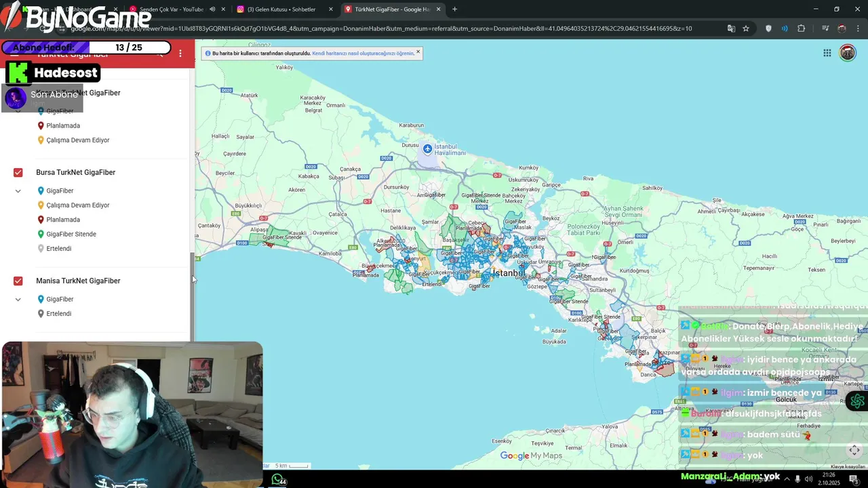Click the Manisa TurkNet GigaFiber layer title
The width and height of the screenshot is (868, 488).
(x=78, y=281)
